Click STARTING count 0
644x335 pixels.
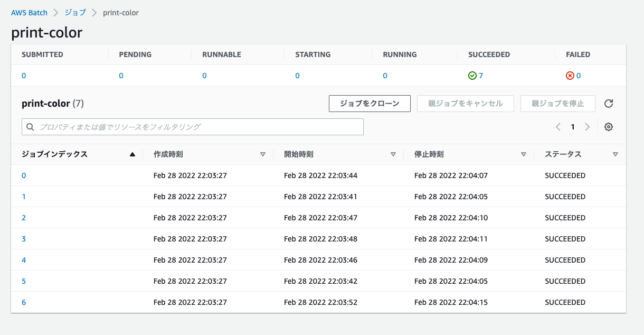click(297, 76)
